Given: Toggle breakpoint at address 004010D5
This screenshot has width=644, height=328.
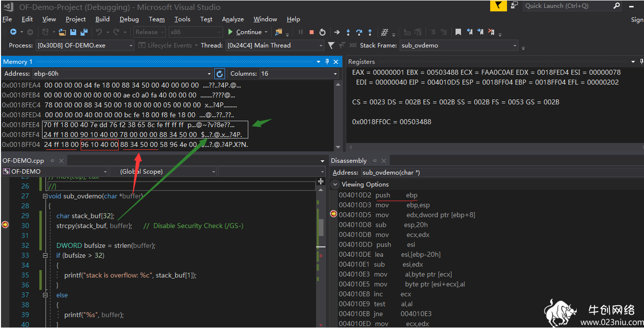Looking at the screenshot, I should 333,214.
